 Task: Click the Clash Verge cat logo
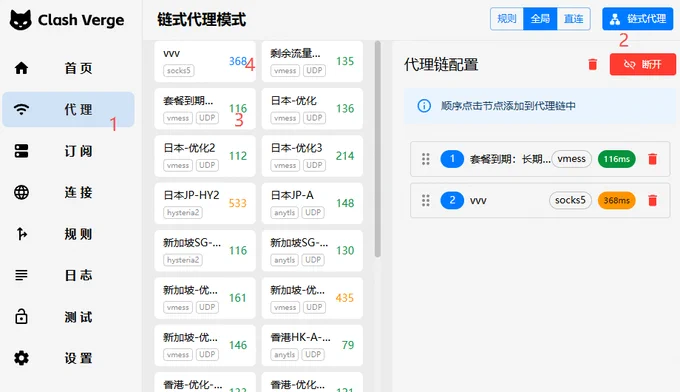(x=21, y=20)
